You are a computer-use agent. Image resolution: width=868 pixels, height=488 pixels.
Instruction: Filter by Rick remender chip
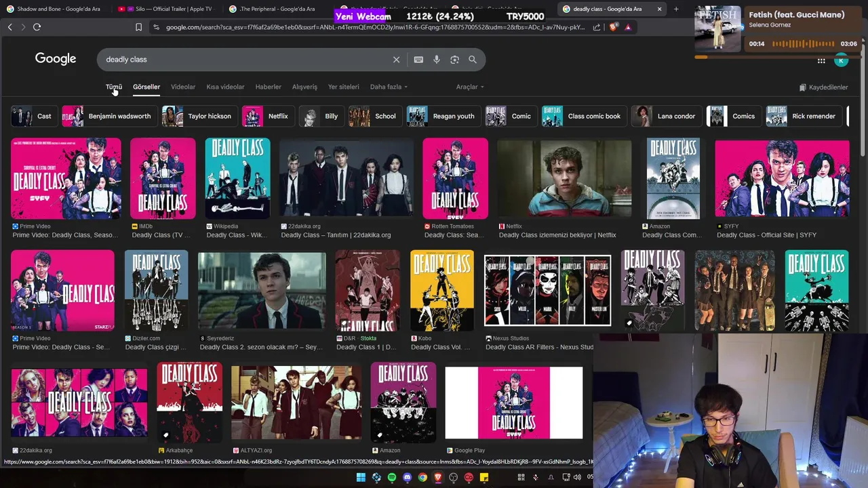click(804, 116)
